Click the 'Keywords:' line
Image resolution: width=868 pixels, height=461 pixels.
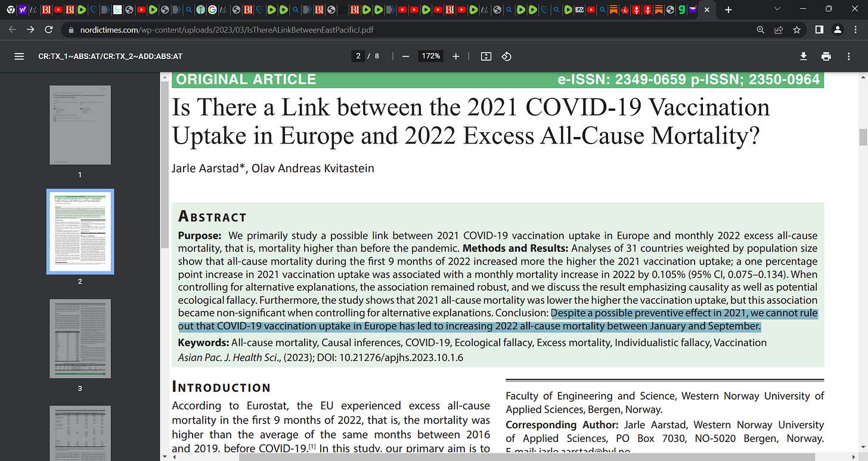coord(472,342)
